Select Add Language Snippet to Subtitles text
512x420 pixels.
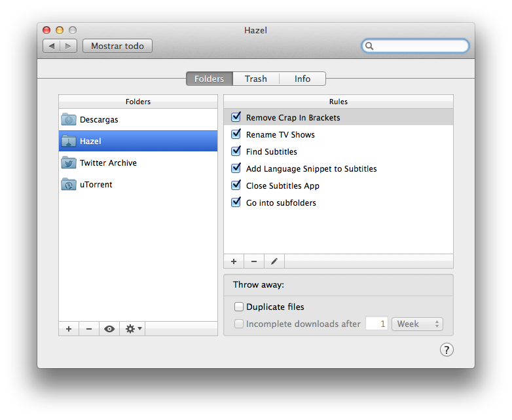[x=312, y=168]
